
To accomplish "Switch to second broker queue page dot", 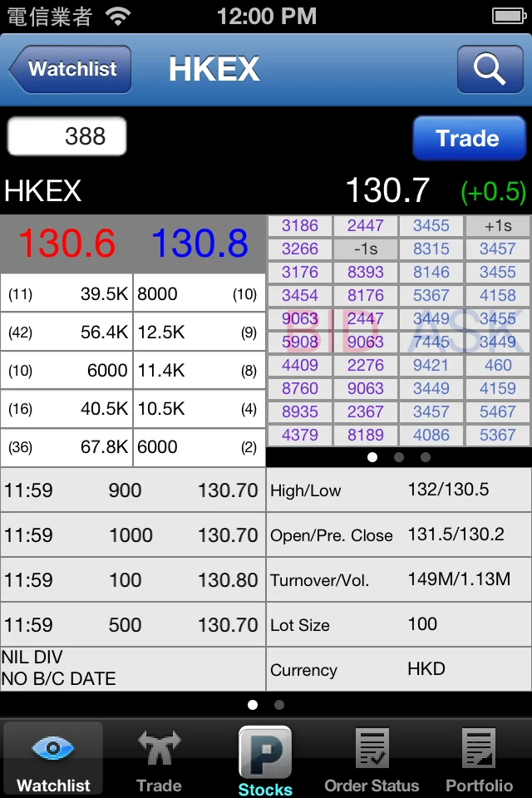I will click(x=399, y=457).
